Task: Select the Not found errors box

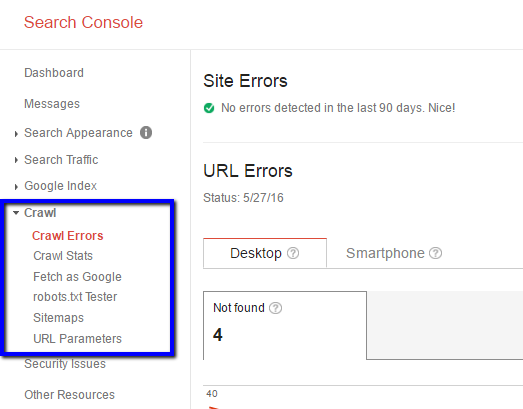Action: pos(285,325)
